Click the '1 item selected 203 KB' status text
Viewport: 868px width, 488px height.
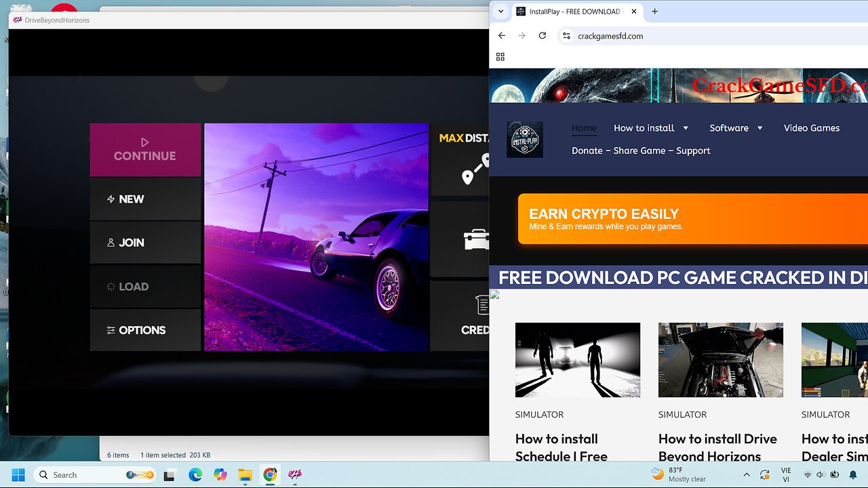(175, 455)
